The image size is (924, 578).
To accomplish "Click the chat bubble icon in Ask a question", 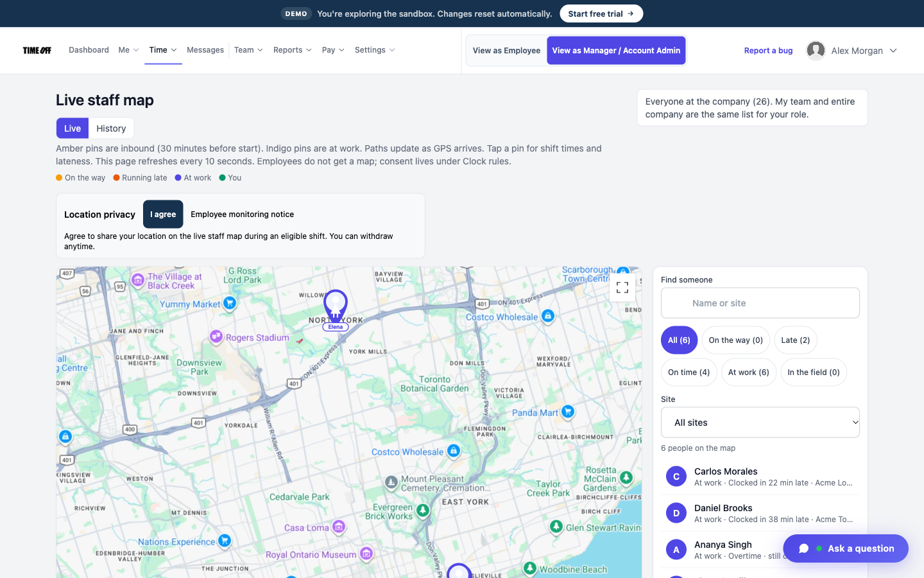I will [803, 548].
